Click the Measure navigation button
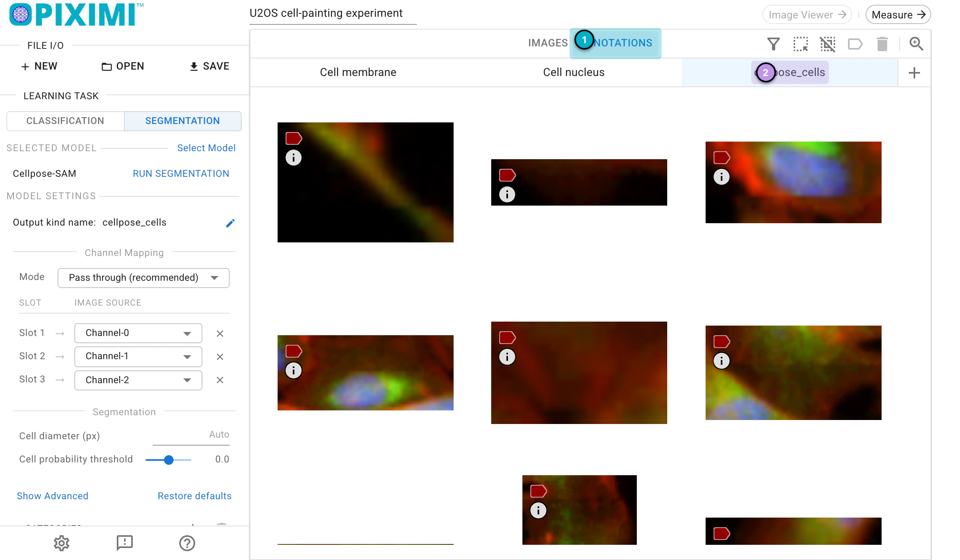This screenshot has height=560, width=960. (x=898, y=15)
